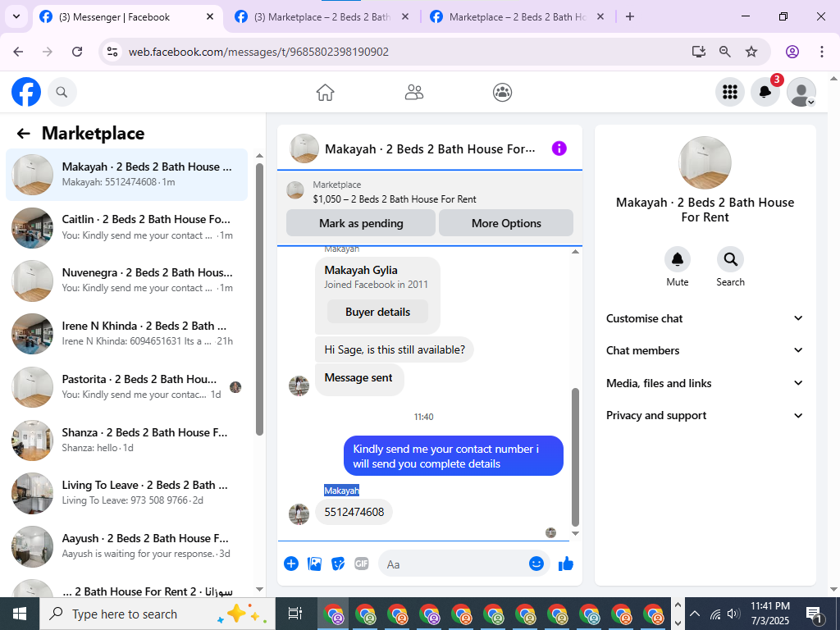Click the message input field Aa
This screenshot has height=630, width=840.
click(453, 564)
